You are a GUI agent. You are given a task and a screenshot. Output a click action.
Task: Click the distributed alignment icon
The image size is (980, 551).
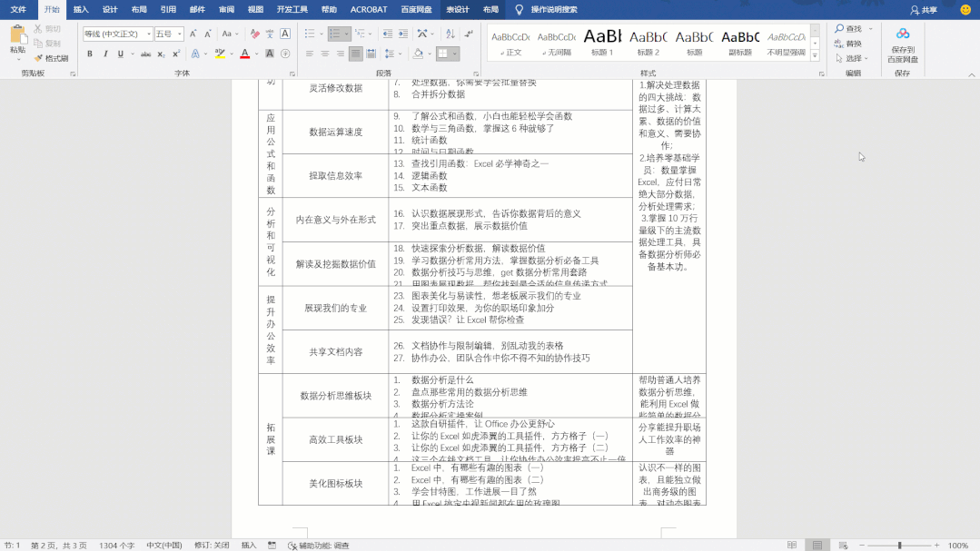(371, 54)
